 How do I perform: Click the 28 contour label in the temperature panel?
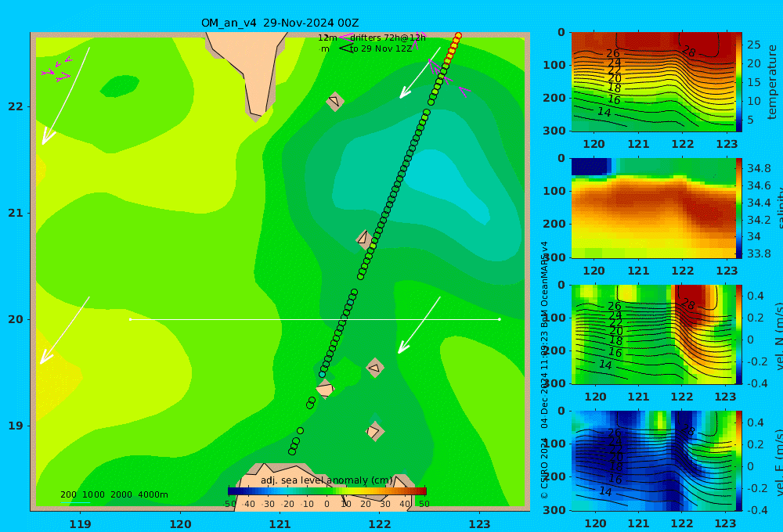(688, 52)
